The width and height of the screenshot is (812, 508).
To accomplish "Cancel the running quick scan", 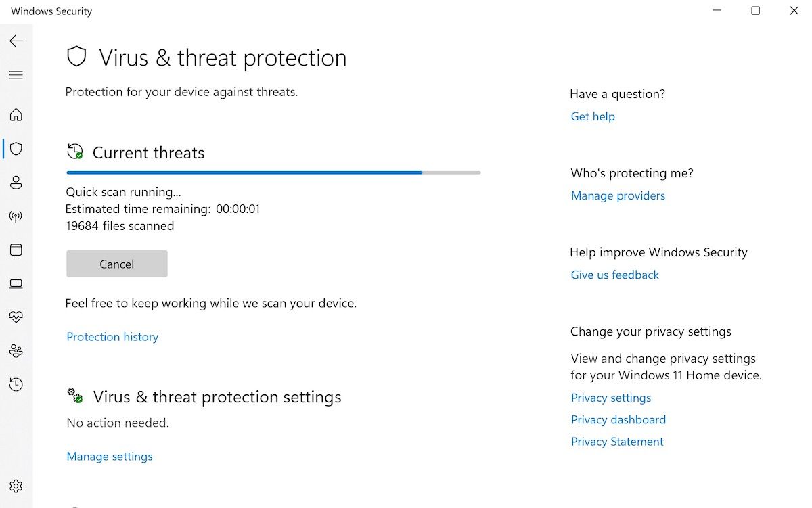I will (116, 264).
